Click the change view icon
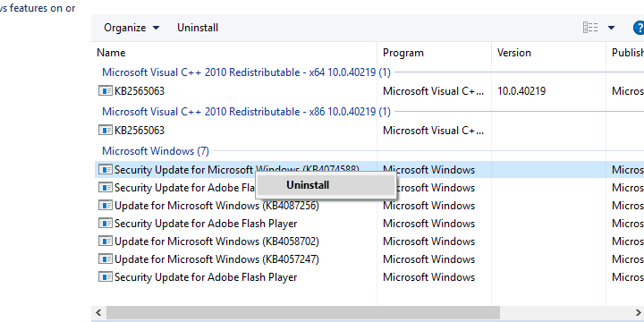The width and height of the screenshot is (644, 322). (590, 28)
